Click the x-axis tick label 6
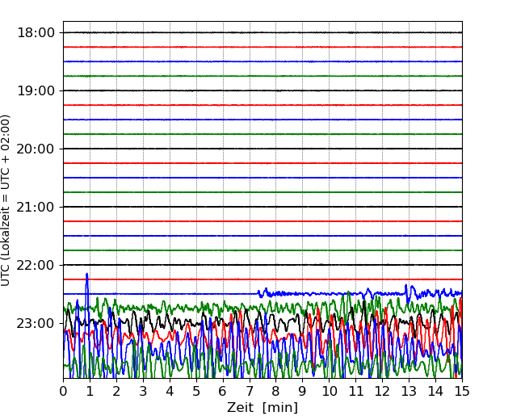Viewport: 525px width, 420px height. click(223, 391)
